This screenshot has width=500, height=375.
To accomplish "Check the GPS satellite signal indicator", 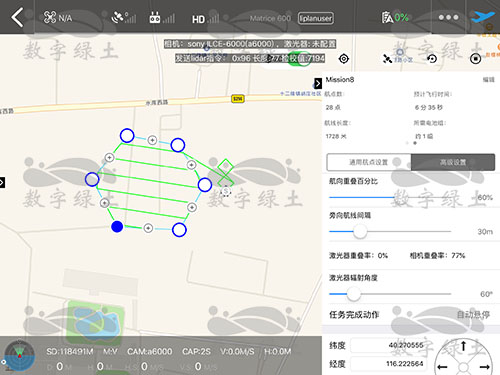I will [123, 18].
